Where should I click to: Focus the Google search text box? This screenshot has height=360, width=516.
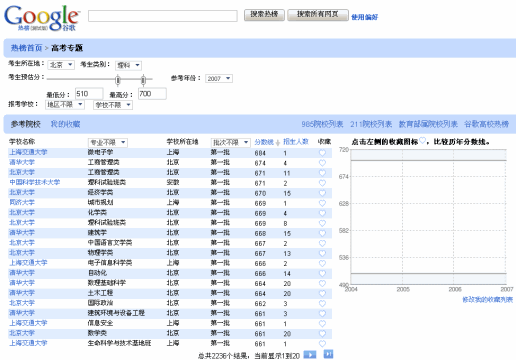point(163,16)
